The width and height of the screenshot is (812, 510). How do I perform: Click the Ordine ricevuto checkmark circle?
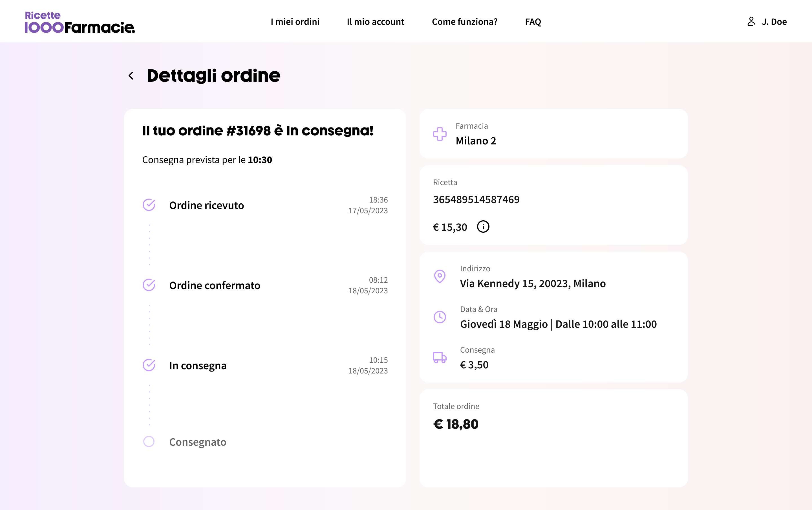coord(149,205)
